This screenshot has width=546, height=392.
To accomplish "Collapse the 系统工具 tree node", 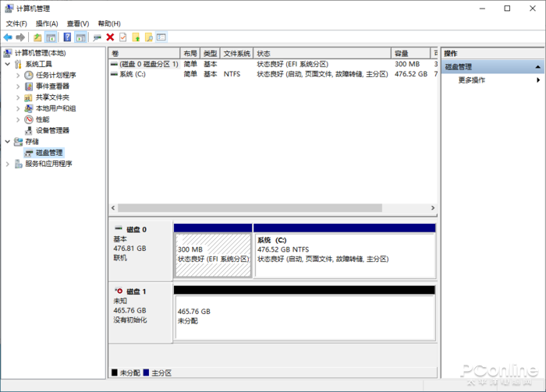I will 8,64.
